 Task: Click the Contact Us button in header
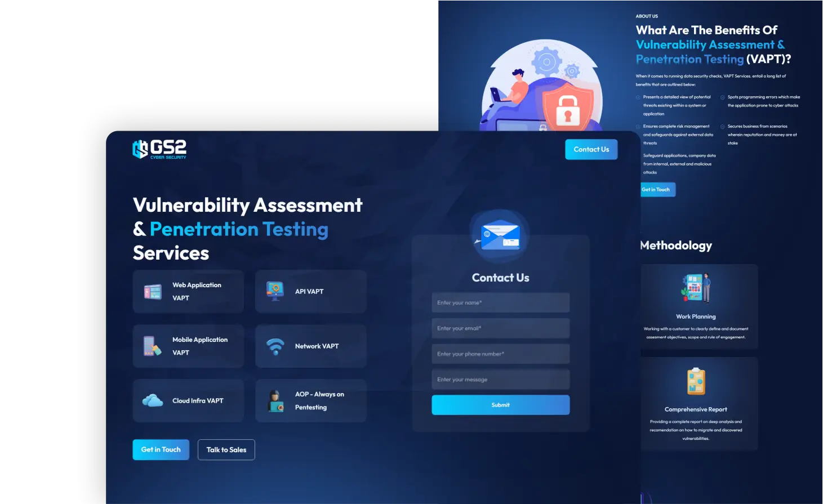coord(591,149)
